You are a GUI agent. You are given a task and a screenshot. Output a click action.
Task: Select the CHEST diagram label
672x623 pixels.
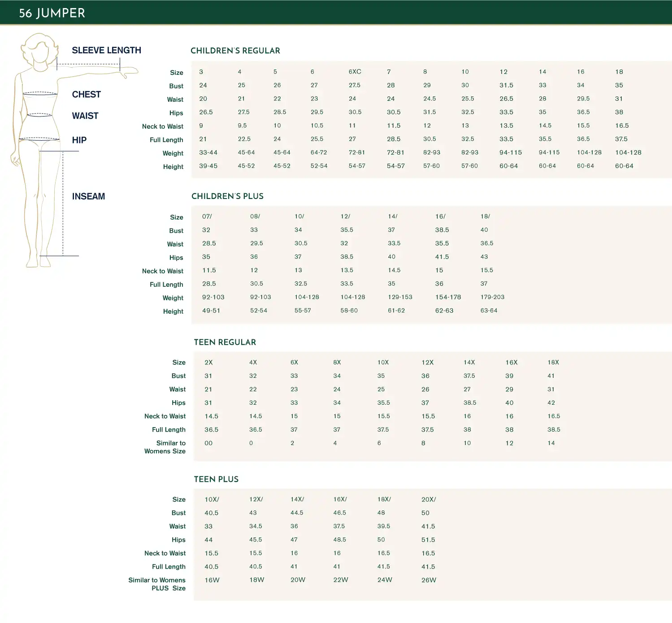pos(86,95)
